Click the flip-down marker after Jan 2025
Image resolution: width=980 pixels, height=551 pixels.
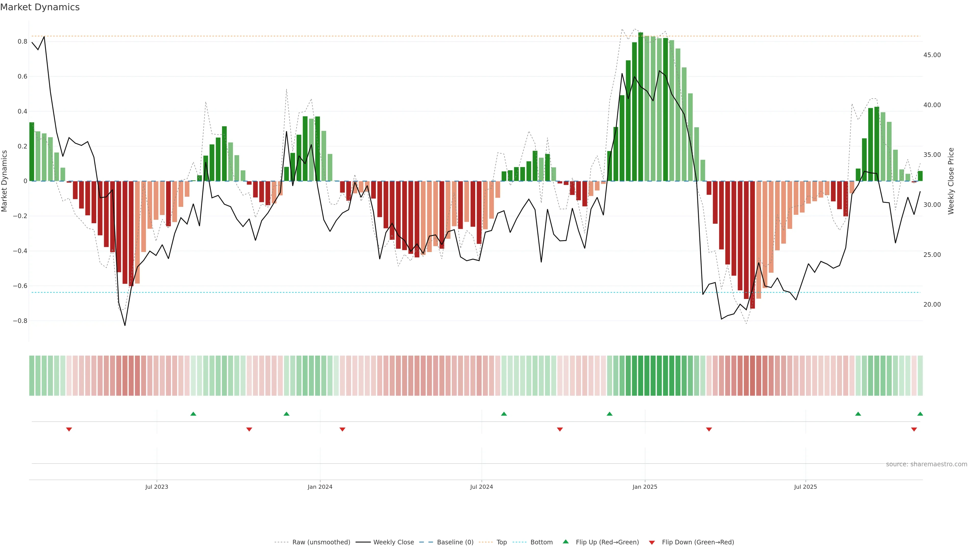coord(709,429)
